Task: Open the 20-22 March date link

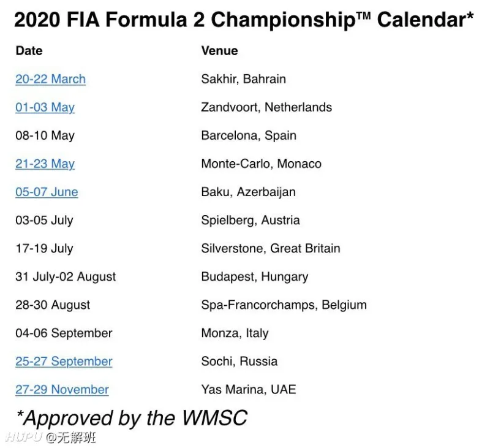Action: (50, 79)
